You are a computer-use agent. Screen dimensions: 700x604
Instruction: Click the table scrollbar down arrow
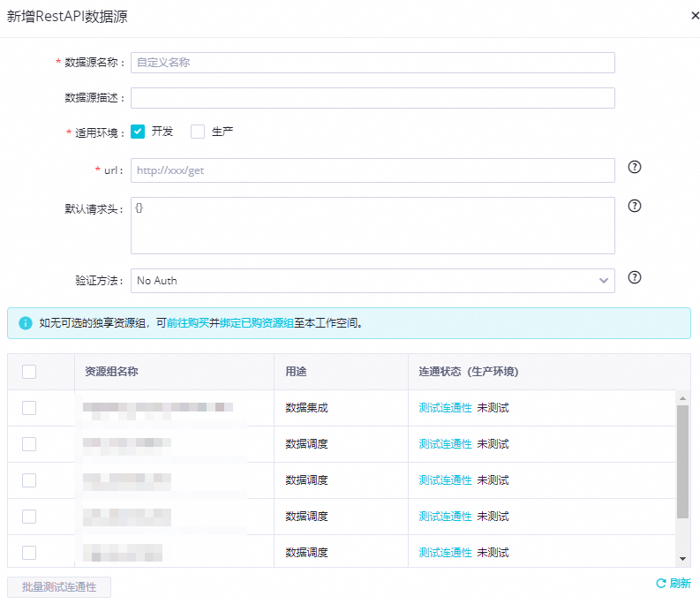point(682,558)
